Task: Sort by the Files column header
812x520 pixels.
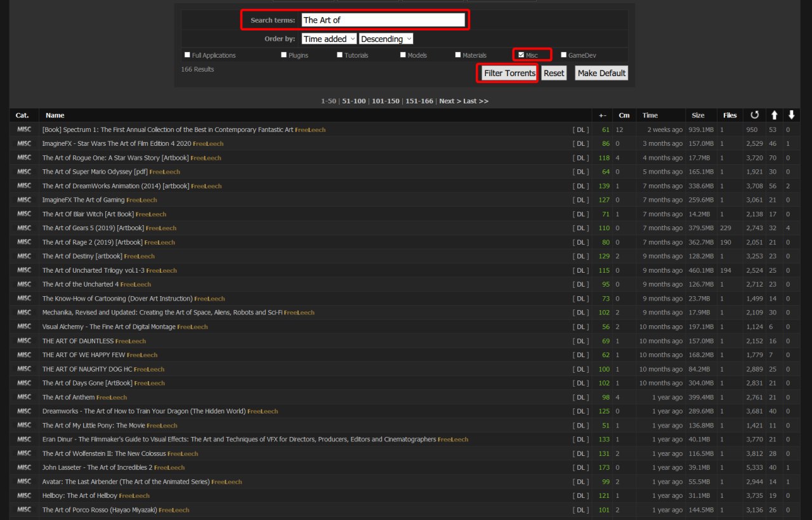Action: click(730, 115)
